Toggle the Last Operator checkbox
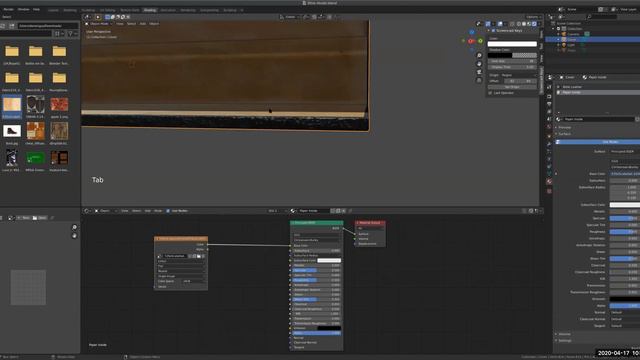This screenshot has width=640, height=360. 490,93
